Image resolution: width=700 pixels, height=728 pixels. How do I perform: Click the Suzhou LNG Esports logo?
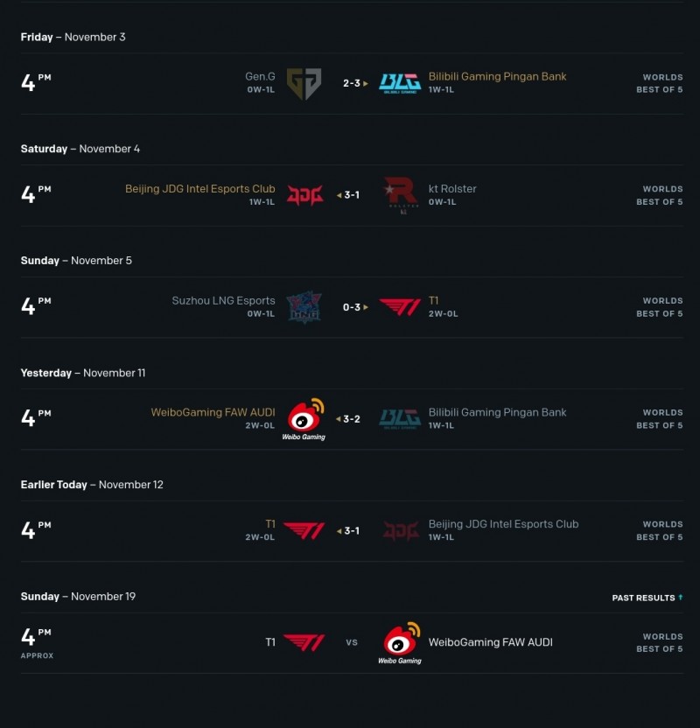pos(304,307)
